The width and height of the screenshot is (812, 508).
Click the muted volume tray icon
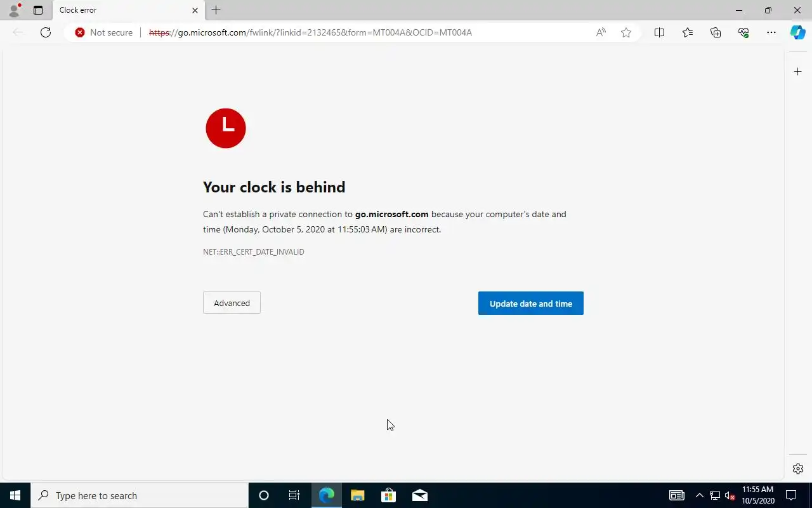(x=730, y=495)
